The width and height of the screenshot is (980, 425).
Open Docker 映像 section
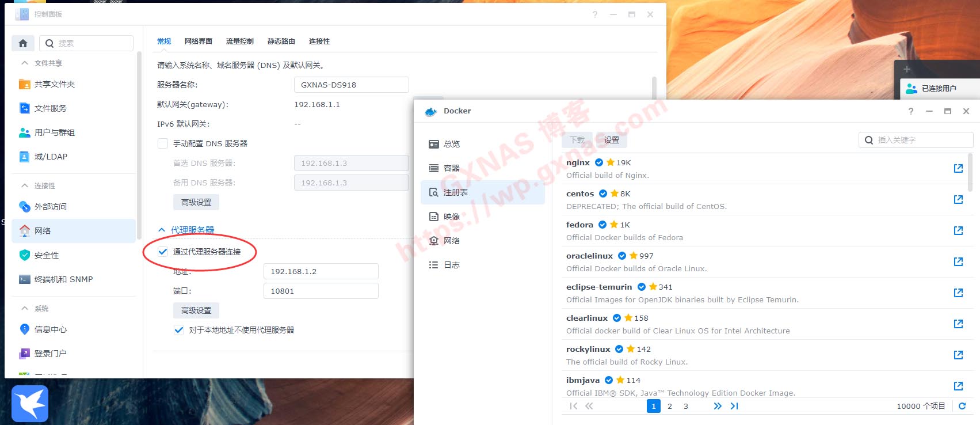pyautogui.click(x=451, y=217)
